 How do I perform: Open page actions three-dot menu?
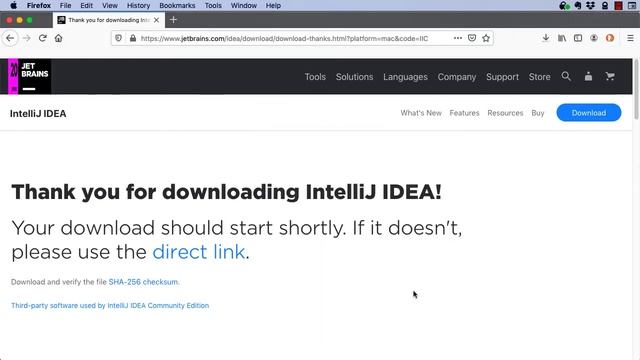[458, 38]
